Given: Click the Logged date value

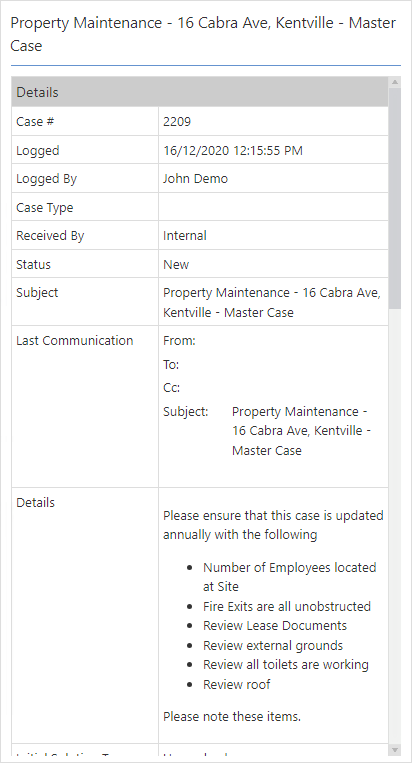Looking at the screenshot, I should click(x=233, y=150).
